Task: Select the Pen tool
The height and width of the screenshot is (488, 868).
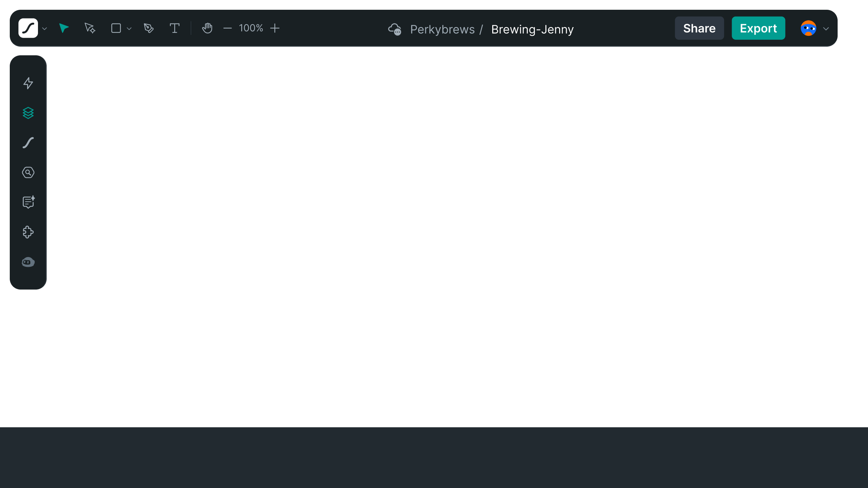Action: point(149,28)
